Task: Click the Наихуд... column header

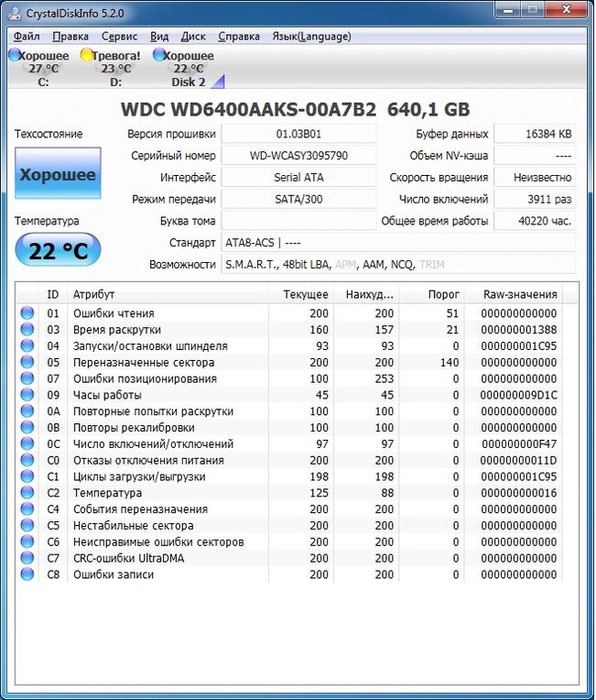Action: (x=366, y=294)
